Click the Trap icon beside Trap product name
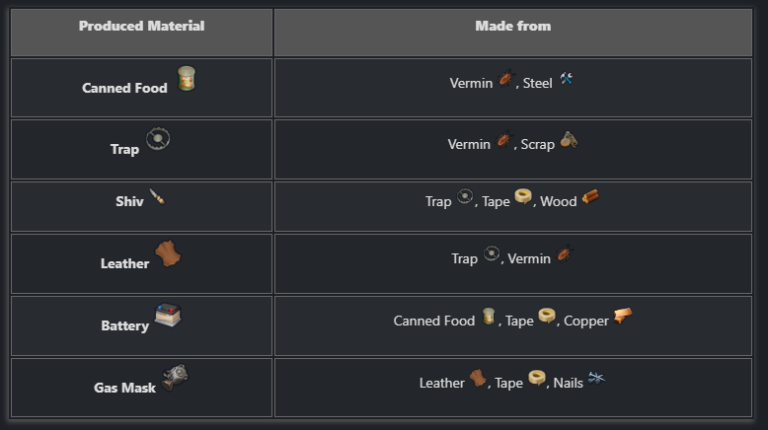The height and width of the screenshot is (430, 768). click(158, 139)
